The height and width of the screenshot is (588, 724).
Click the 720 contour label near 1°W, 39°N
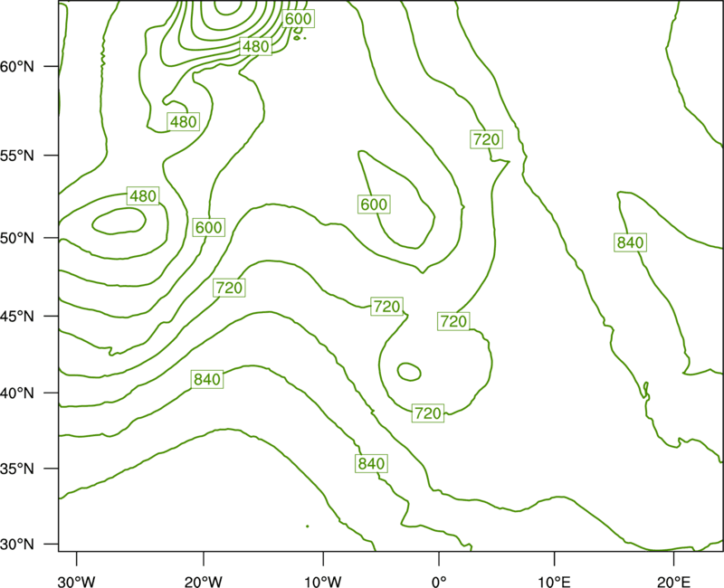pos(428,413)
